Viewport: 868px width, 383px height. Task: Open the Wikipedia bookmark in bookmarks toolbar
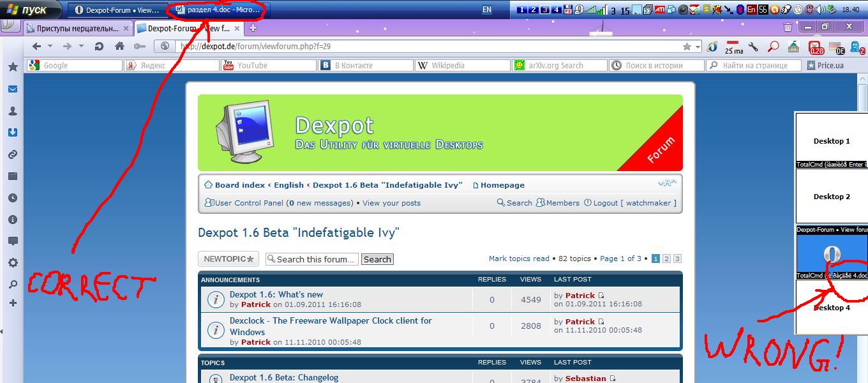[462, 64]
